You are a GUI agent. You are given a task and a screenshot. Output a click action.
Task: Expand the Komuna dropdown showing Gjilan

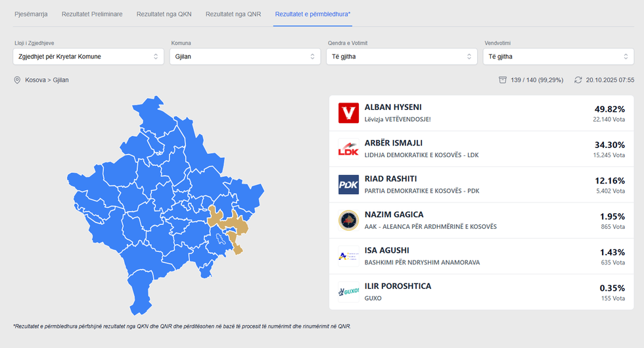pyautogui.click(x=245, y=57)
